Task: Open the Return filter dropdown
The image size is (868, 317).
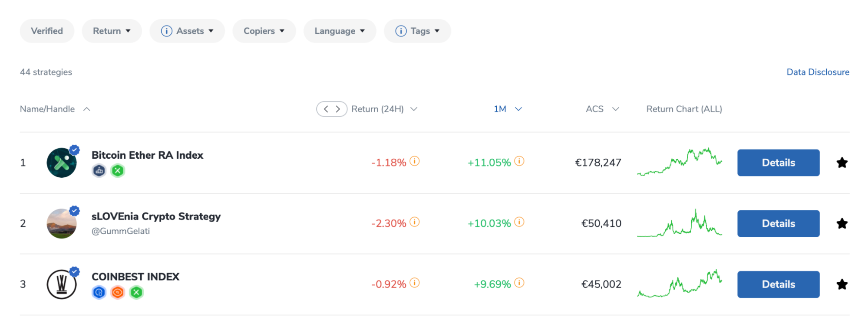Action: 112,31
